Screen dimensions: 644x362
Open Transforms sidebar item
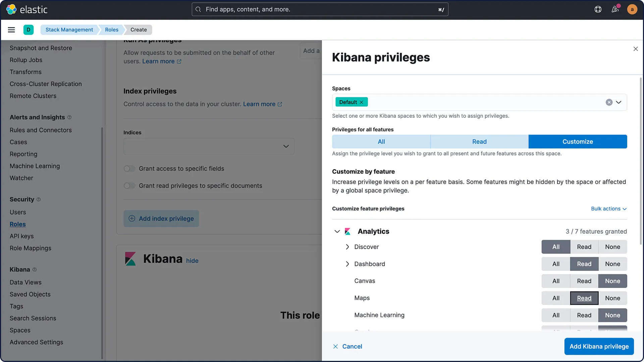25,72
